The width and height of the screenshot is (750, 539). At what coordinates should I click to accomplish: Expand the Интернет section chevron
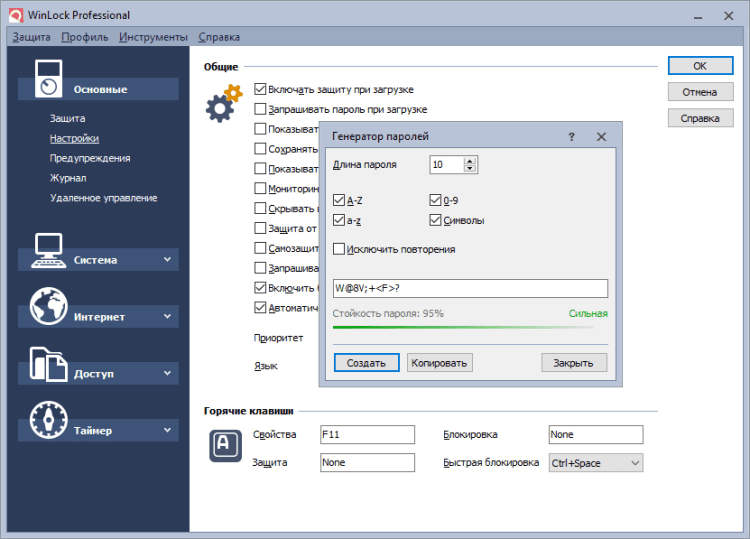[167, 316]
